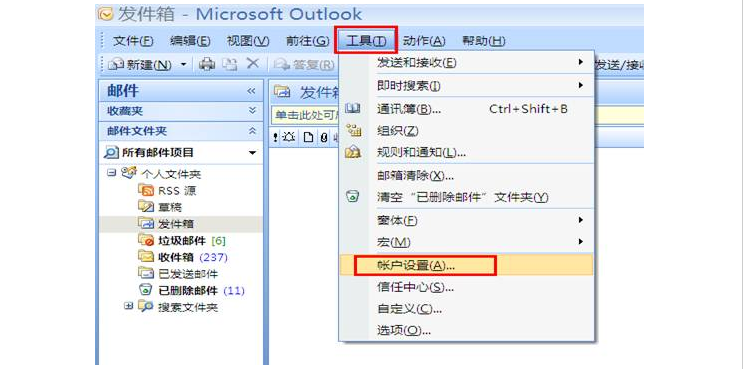Open 所有邮件项目 dropdown arrow

tap(252, 153)
